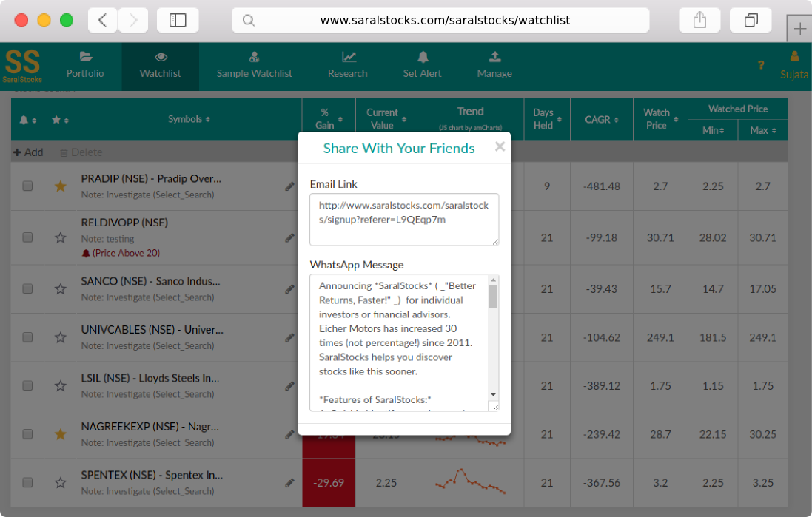Switch to the Watchlist tab
Viewport: 812px width, 517px height.
161,67
